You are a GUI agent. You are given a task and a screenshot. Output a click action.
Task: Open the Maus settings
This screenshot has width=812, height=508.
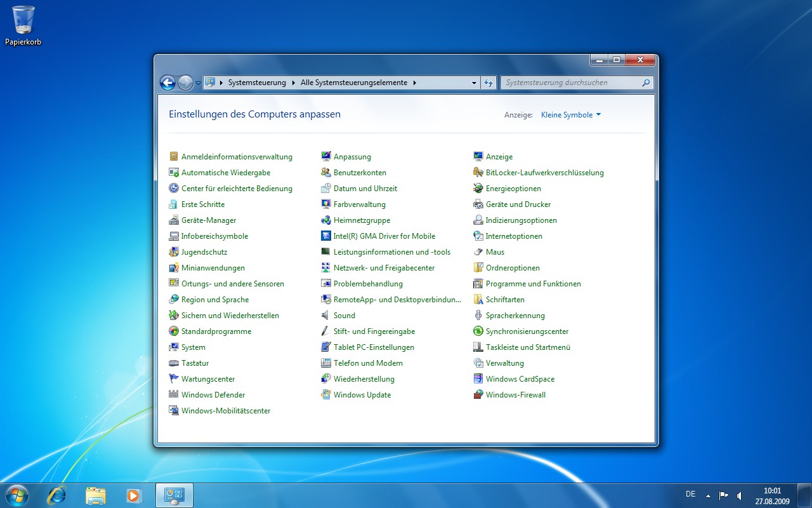tap(494, 251)
